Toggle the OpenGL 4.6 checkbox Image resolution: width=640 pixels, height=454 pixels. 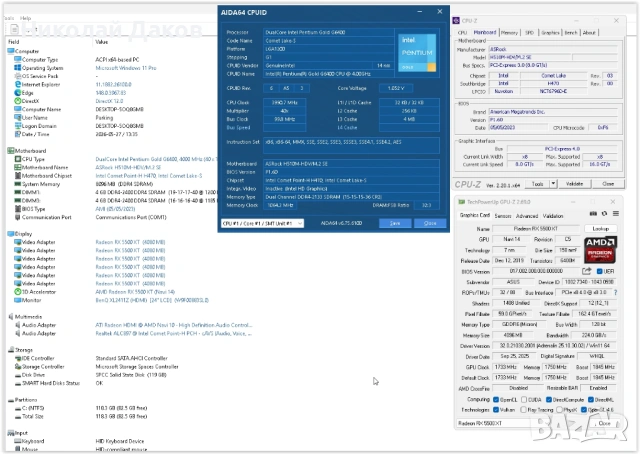[584, 409]
